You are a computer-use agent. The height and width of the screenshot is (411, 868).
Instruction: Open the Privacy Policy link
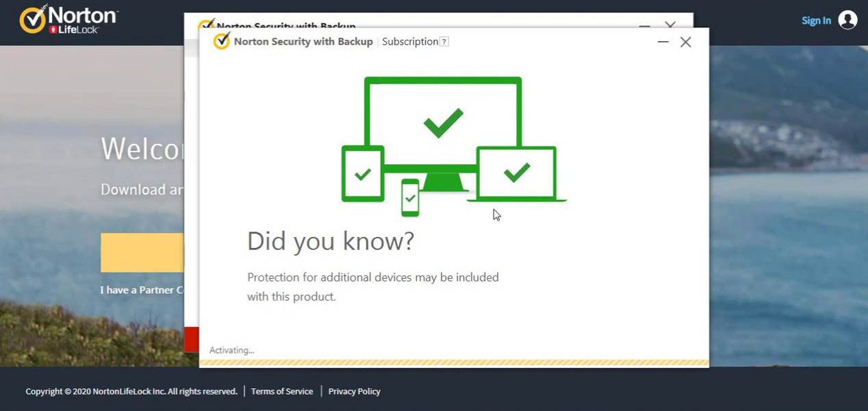pos(354,391)
